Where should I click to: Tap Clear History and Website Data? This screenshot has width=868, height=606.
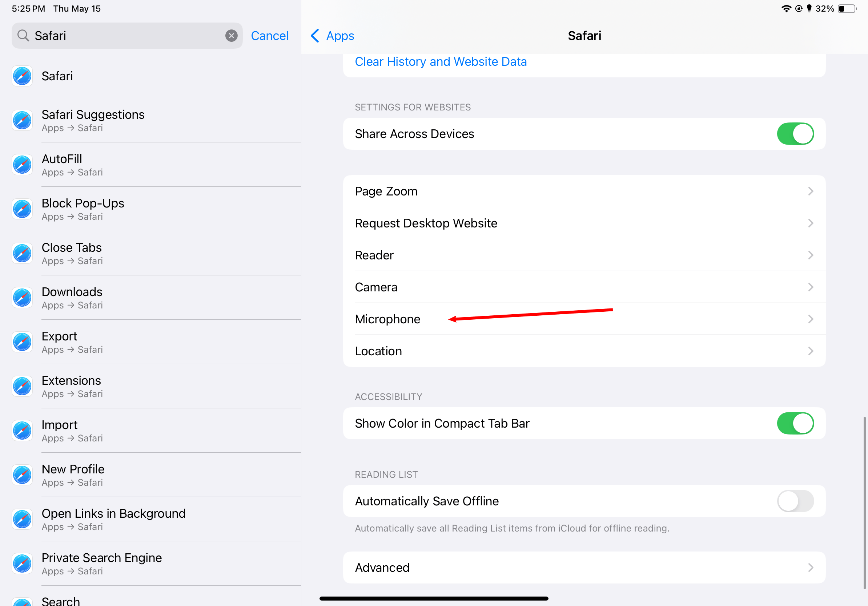click(441, 62)
